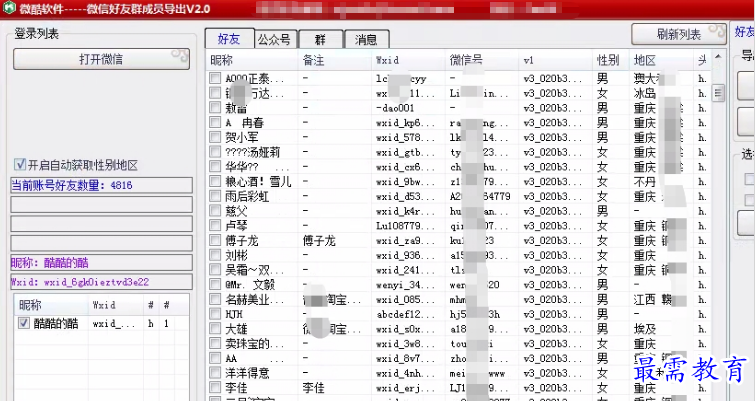The image size is (755, 401).
Task: Click the 傅子龙 remark cell
Action: [319, 241]
